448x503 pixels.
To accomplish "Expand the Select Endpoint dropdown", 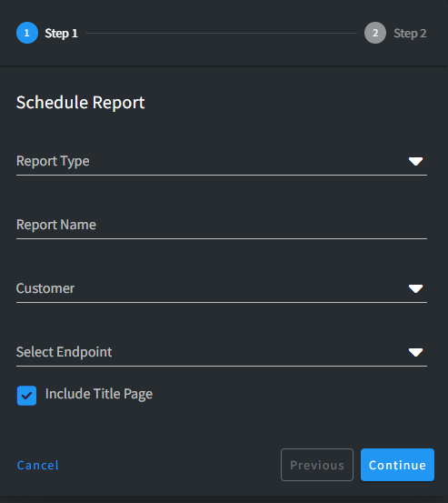I will pyautogui.click(x=222, y=352).
